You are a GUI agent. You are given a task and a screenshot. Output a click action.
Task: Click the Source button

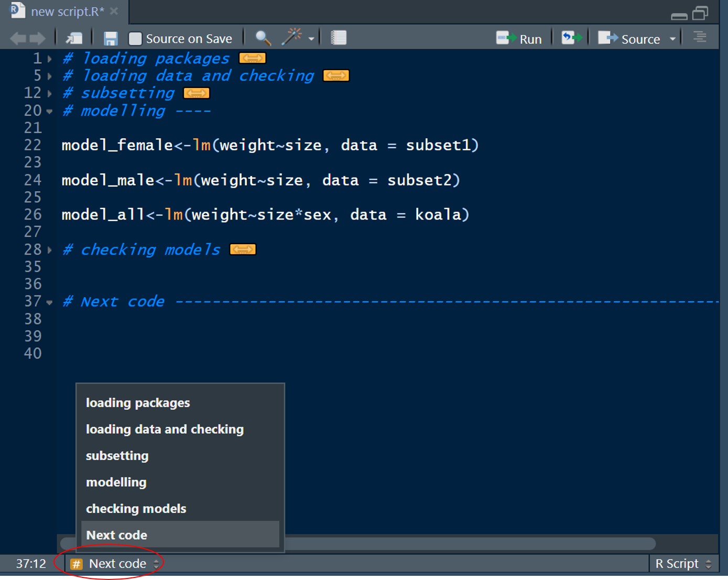click(x=631, y=39)
